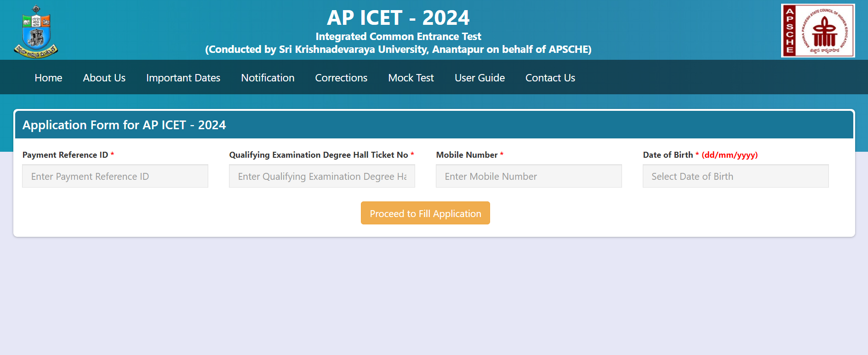The width and height of the screenshot is (868, 355).
Task: Open the Corrections menu item
Action: (341, 78)
